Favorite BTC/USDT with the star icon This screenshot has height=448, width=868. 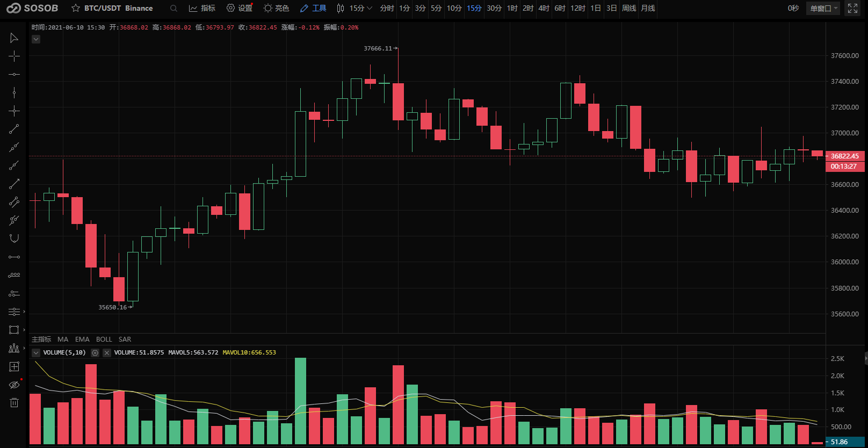(x=76, y=8)
